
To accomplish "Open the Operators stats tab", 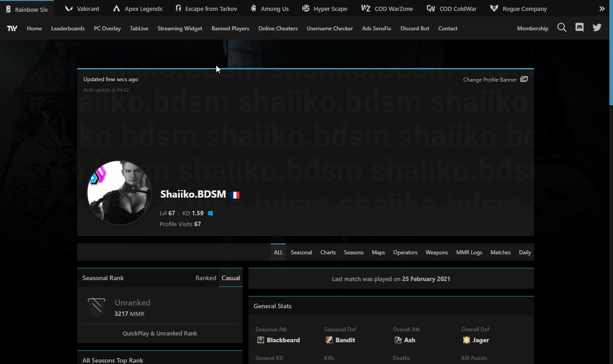I will 405,252.
